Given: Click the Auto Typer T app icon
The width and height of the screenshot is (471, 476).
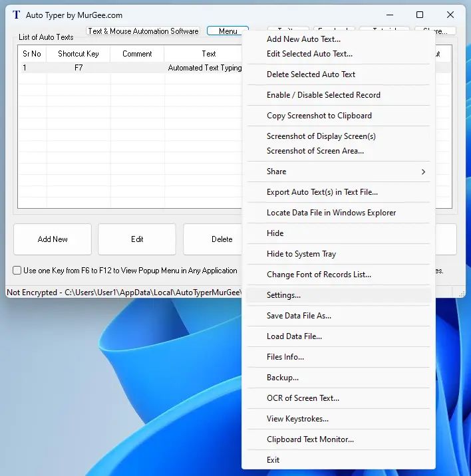Looking at the screenshot, I should pos(17,15).
